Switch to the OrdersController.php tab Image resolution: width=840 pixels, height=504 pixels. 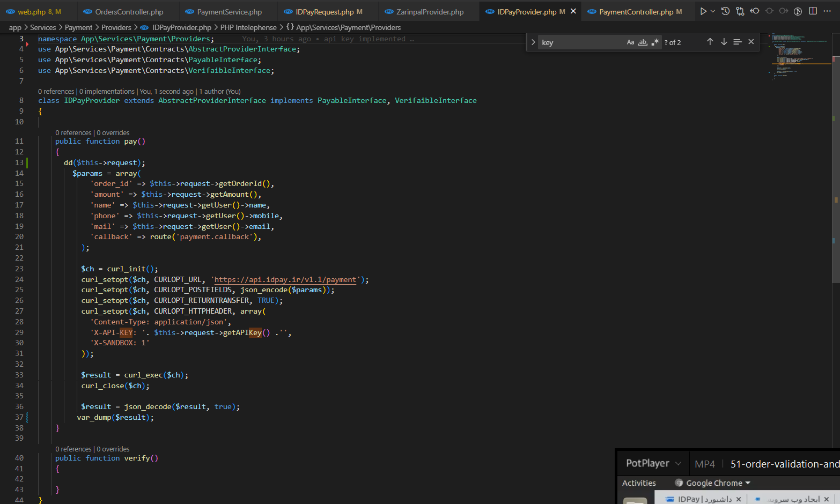tap(129, 11)
